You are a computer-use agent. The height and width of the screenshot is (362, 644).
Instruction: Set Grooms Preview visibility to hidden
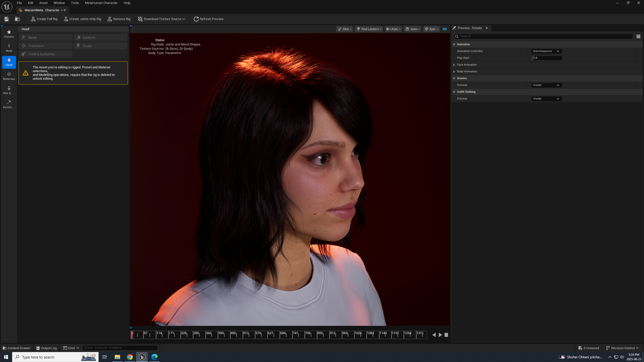pyautogui.click(x=546, y=85)
